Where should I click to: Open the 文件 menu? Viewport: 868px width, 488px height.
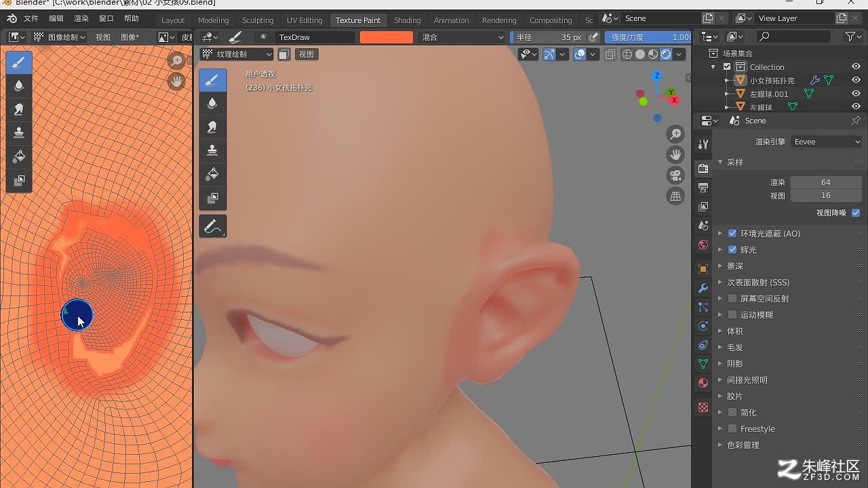pos(31,18)
